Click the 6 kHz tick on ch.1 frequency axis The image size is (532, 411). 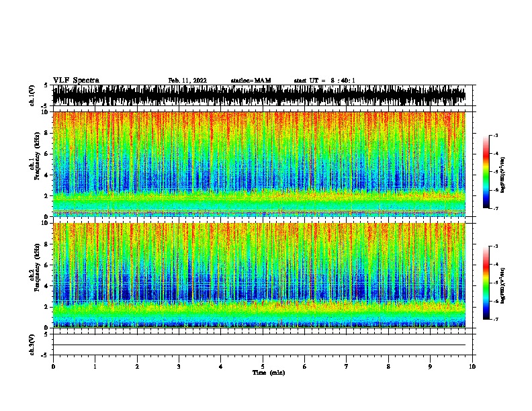46,154
